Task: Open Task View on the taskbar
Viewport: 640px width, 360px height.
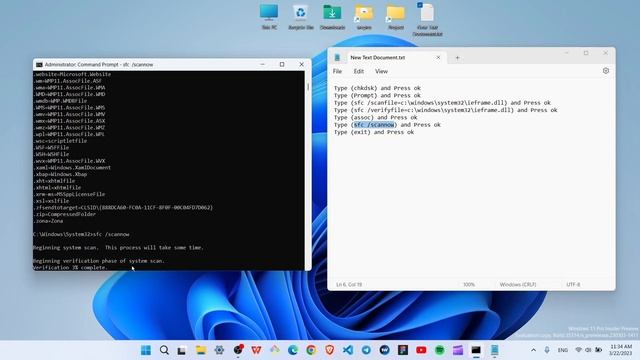Action: (182, 350)
